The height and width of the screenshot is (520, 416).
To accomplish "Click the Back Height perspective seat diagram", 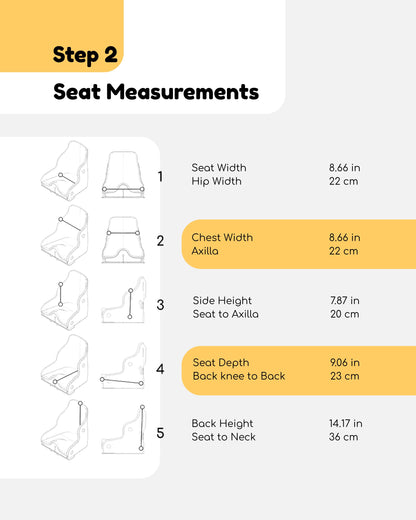I will click(65, 430).
